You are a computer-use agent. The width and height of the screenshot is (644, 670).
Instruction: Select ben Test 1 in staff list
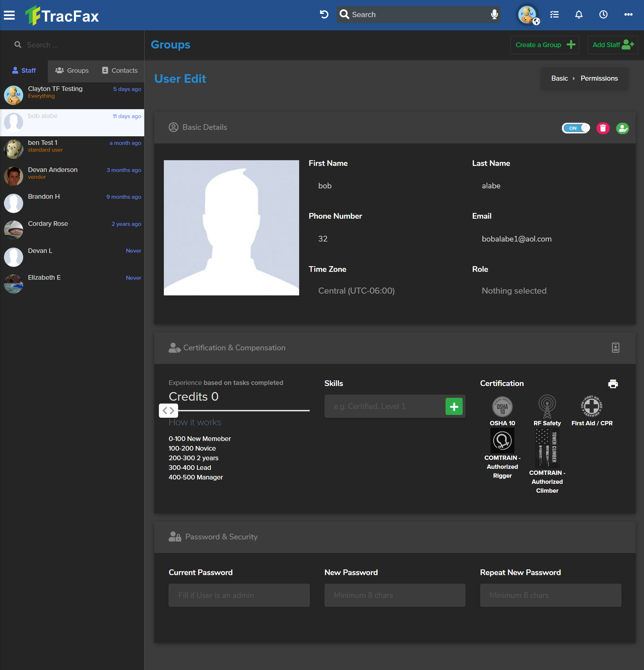72,149
